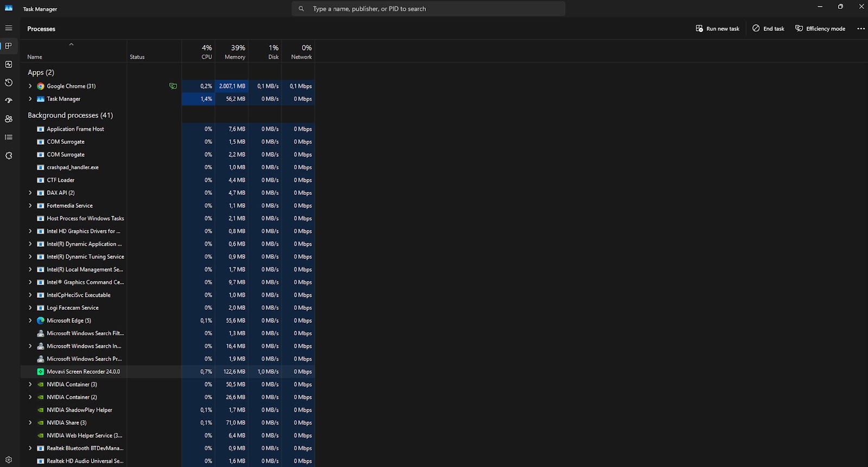Click Chrome's 2.007,1 MB memory cell

point(232,86)
